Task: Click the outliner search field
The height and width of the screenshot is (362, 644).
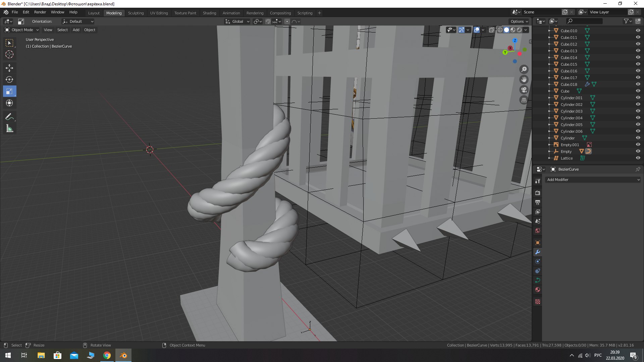Action: (x=584, y=21)
